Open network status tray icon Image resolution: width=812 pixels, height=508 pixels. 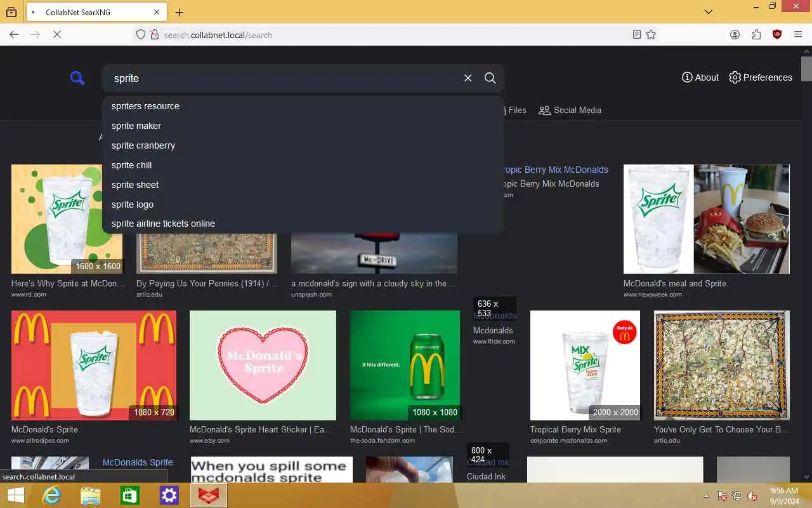737,496
